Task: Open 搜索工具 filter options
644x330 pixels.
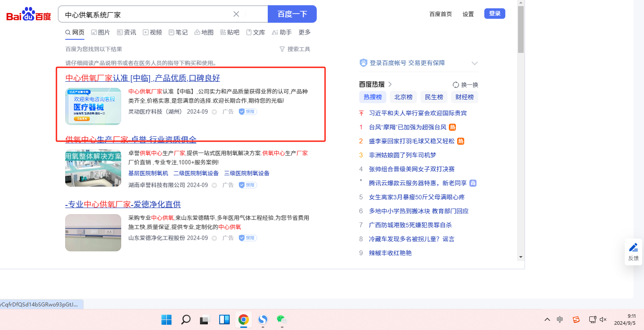Action: click(295, 49)
